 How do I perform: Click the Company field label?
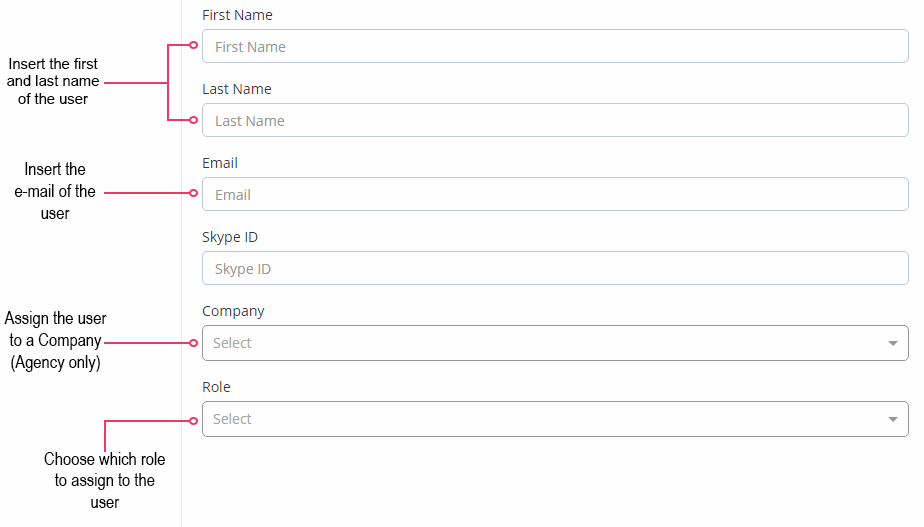(233, 311)
